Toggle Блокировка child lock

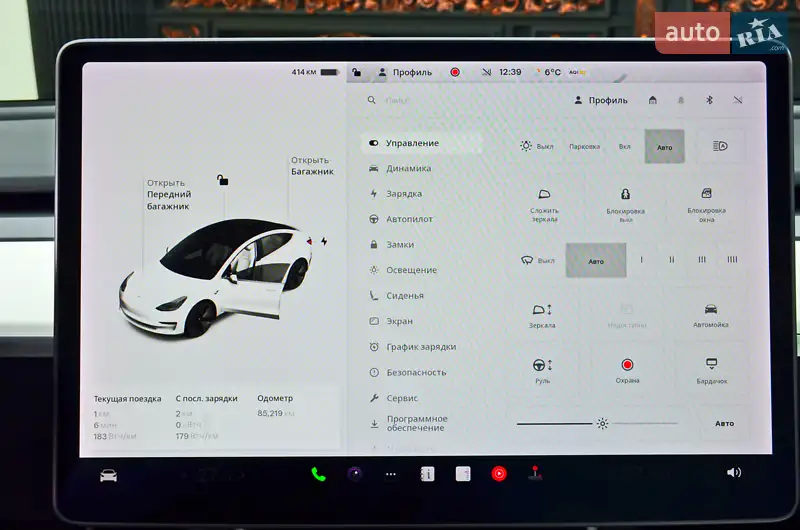point(626,205)
